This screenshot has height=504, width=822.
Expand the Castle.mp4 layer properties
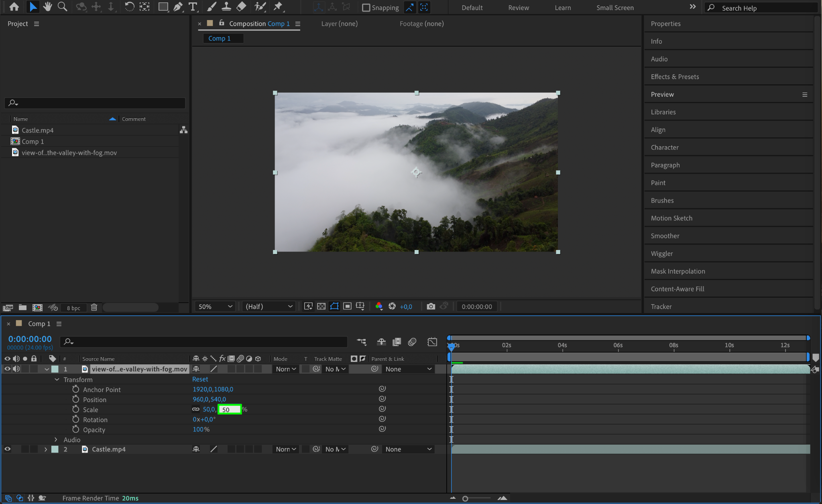click(46, 449)
